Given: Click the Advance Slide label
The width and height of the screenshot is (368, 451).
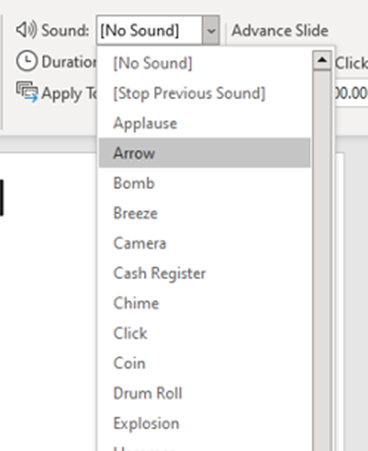Looking at the screenshot, I should pos(280,30).
